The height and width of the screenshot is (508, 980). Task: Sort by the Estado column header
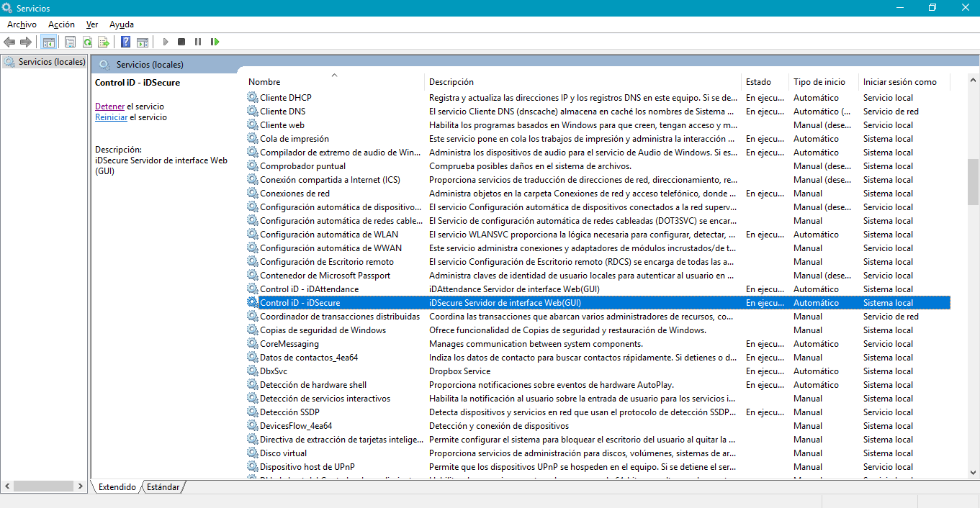[x=765, y=81]
